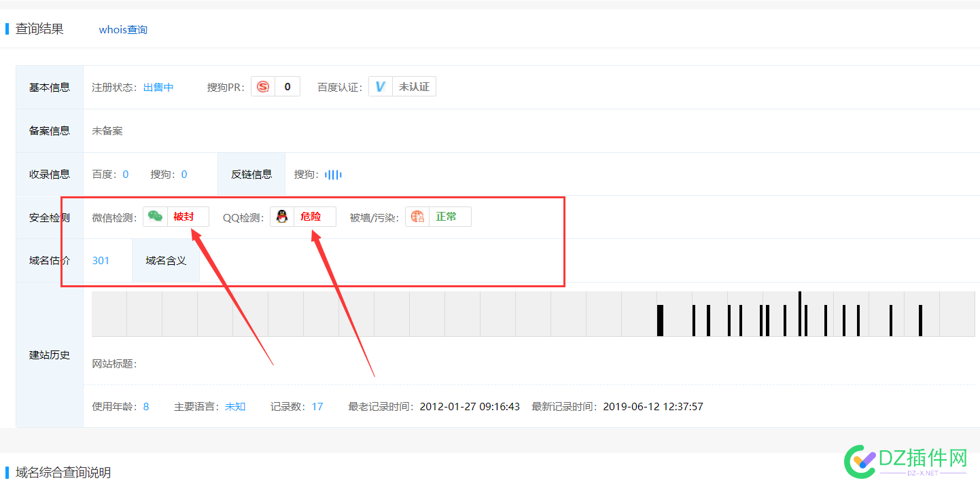Screen dimensions: 980x489
Task: Click the oldest record time 2012-01-27 09:16:43
Action: tap(470, 407)
